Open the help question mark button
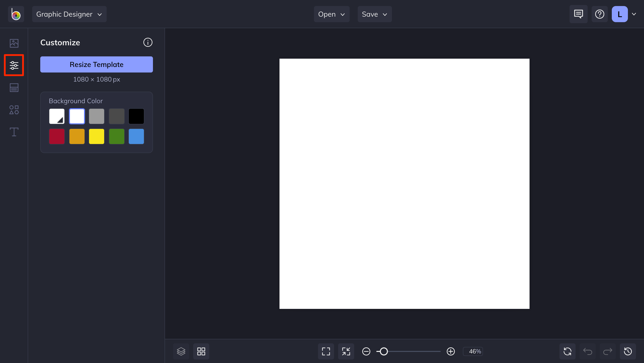 pos(599,14)
